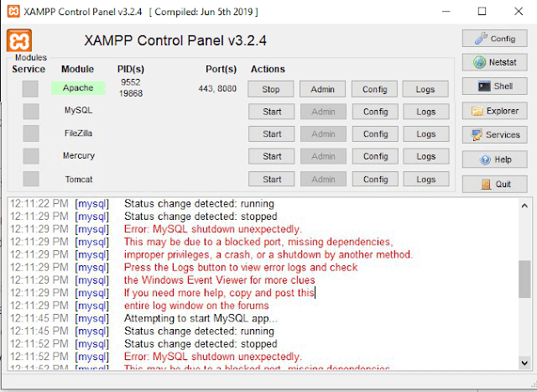This screenshot has width=537, height=392.
Task: Select the Tomcat module label
Action: (x=79, y=179)
